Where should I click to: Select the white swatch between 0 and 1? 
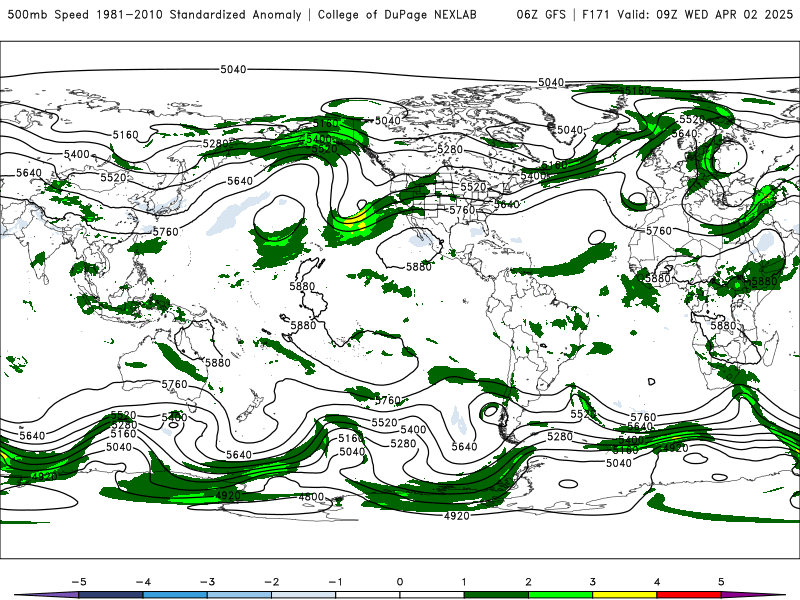[432, 595]
